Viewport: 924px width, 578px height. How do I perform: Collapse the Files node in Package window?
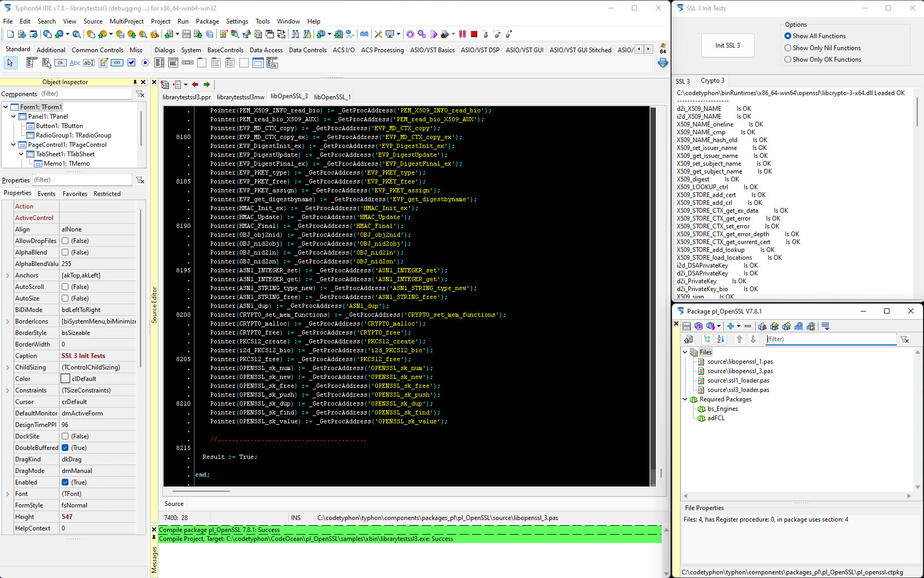(x=685, y=352)
